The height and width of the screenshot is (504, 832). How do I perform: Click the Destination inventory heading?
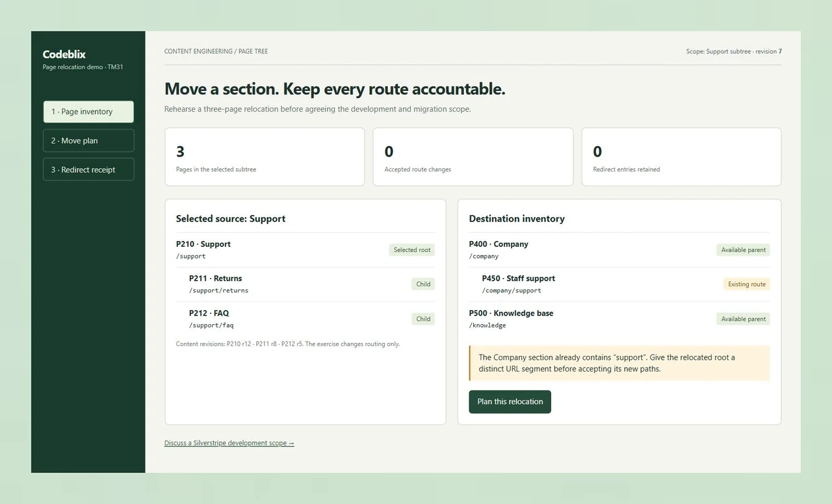[517, 219]
